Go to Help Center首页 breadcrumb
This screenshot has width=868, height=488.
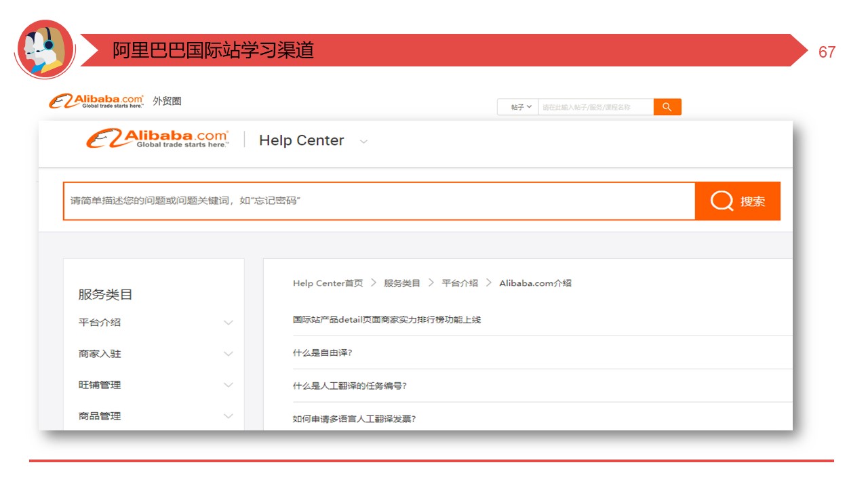(x=328, y=283)
